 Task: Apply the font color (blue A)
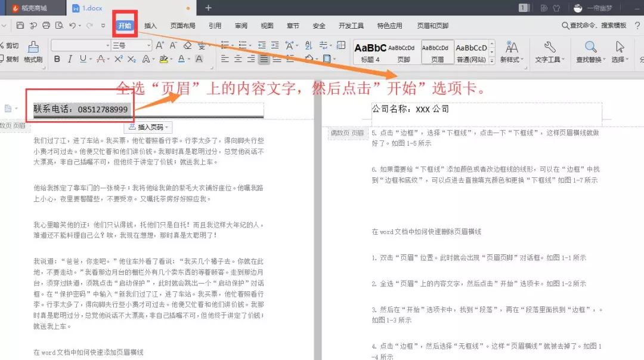tap(181, 59)
